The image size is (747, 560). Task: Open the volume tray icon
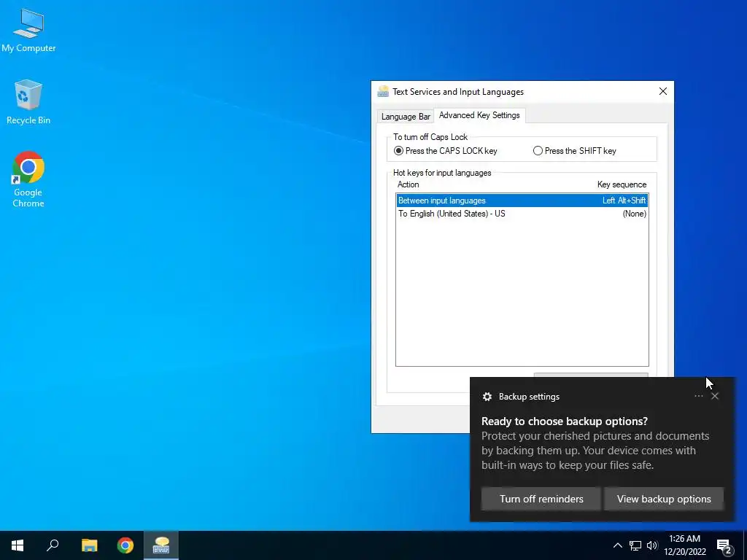(x=652, y=545)
